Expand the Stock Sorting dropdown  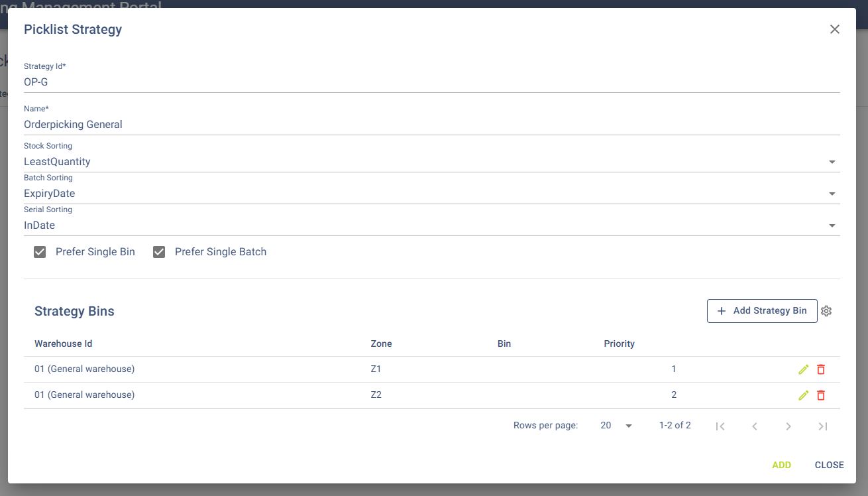(832, 162)
